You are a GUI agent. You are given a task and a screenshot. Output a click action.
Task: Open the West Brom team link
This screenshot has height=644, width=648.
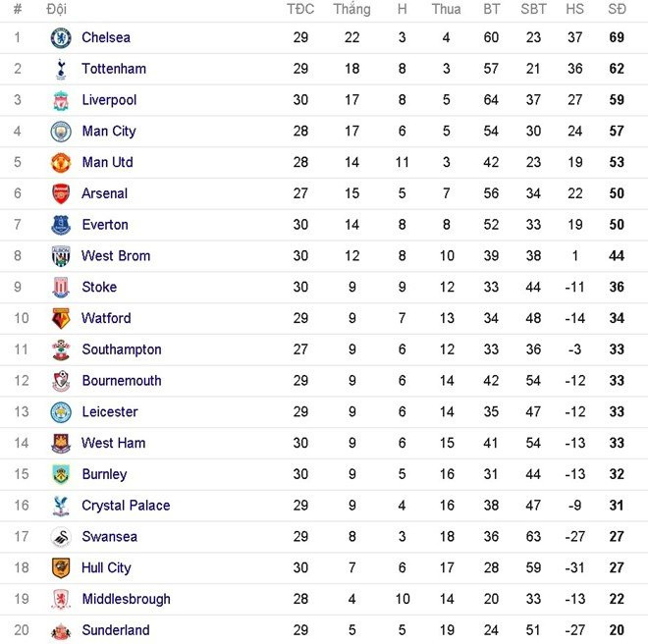click(x=116, y=256)
